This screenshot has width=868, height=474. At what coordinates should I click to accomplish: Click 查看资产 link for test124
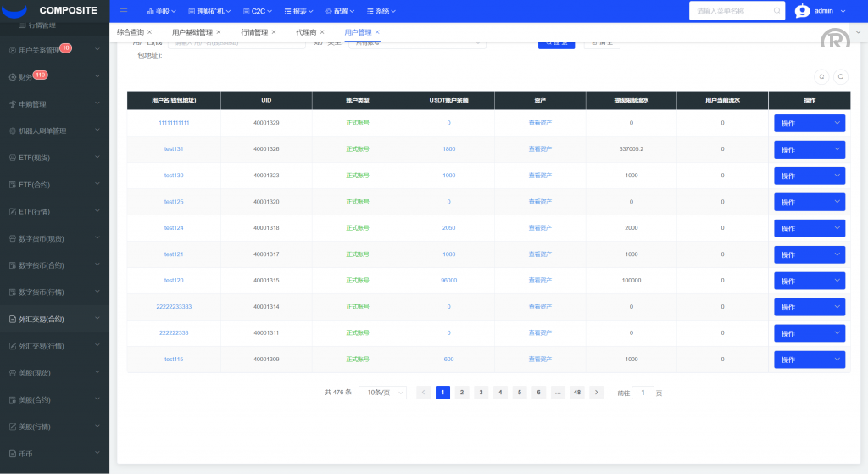pyautogui.click(x=540, y=228)
